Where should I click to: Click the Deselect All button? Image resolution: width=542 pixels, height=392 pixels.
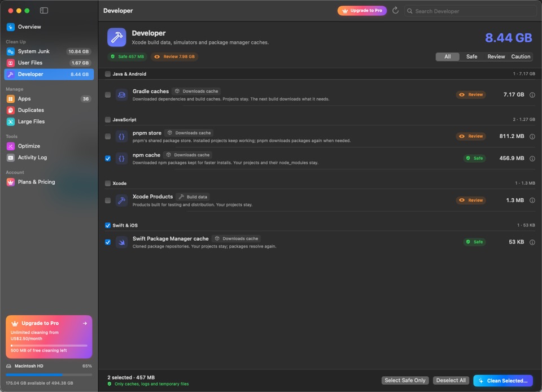point(451,380)
